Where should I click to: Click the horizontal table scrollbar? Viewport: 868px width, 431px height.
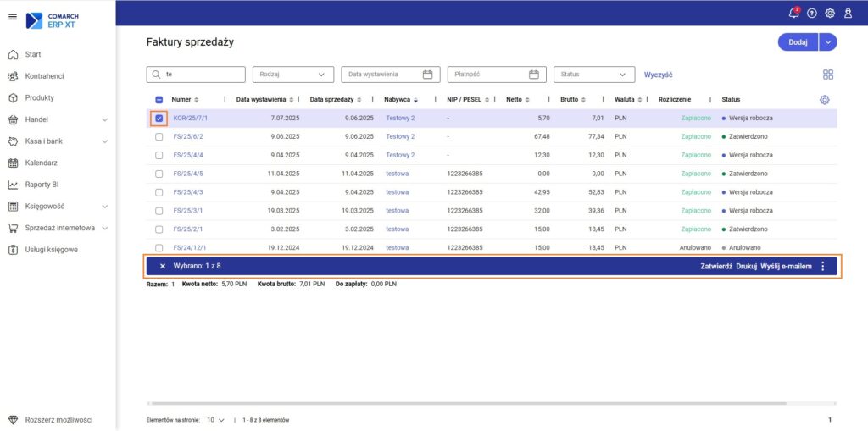(x=466, y=404)
